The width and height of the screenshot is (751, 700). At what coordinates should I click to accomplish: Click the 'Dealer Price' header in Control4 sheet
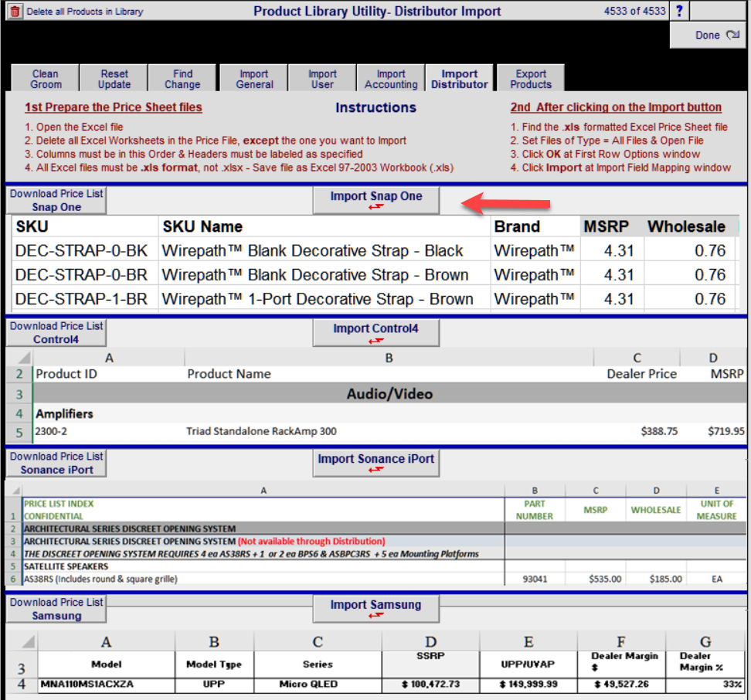(641, 374)
